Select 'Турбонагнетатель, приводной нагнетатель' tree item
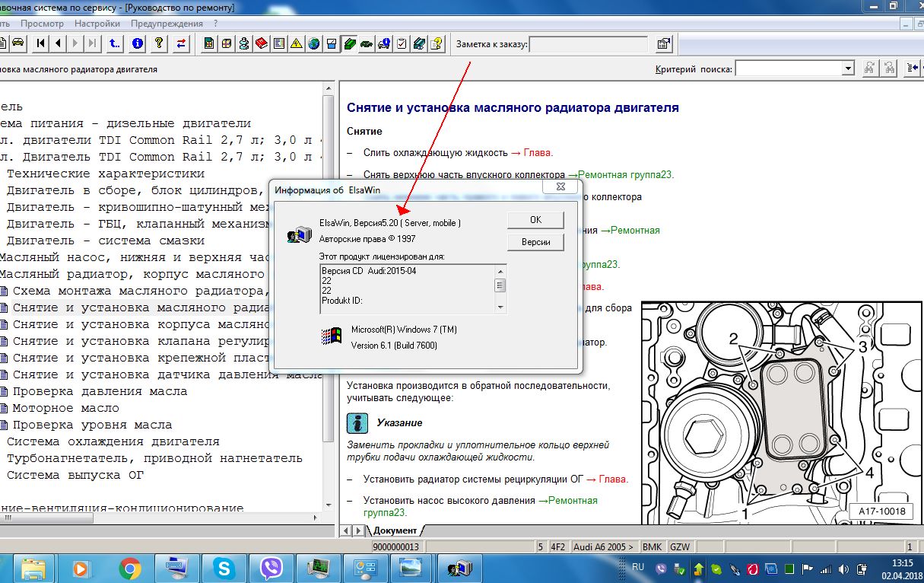The width and height of the screenshot is (924, 583). tap(155, 458)
